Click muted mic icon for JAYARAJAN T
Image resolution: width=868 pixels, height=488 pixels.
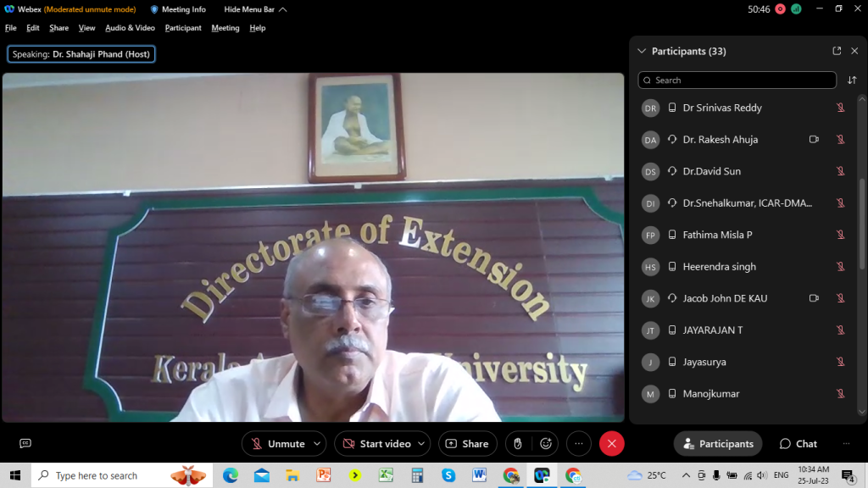click(x=840, y=330)
